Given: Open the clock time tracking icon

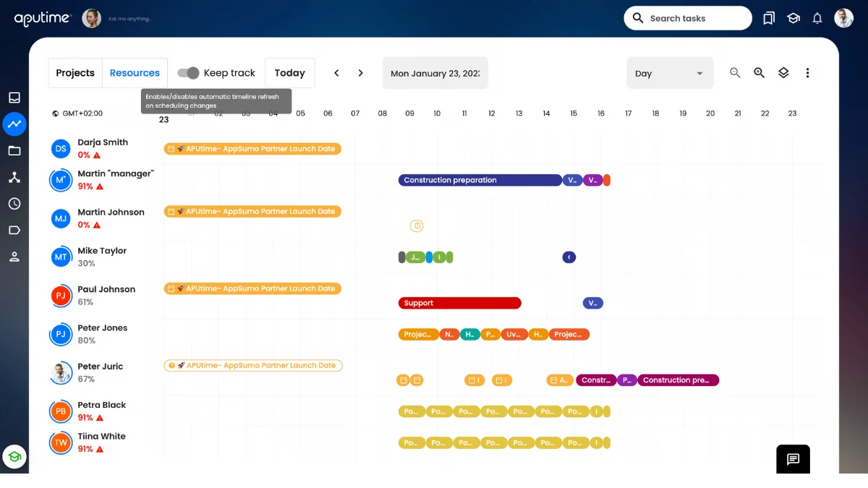Looking at the screenshot, I should click(14, 204).
